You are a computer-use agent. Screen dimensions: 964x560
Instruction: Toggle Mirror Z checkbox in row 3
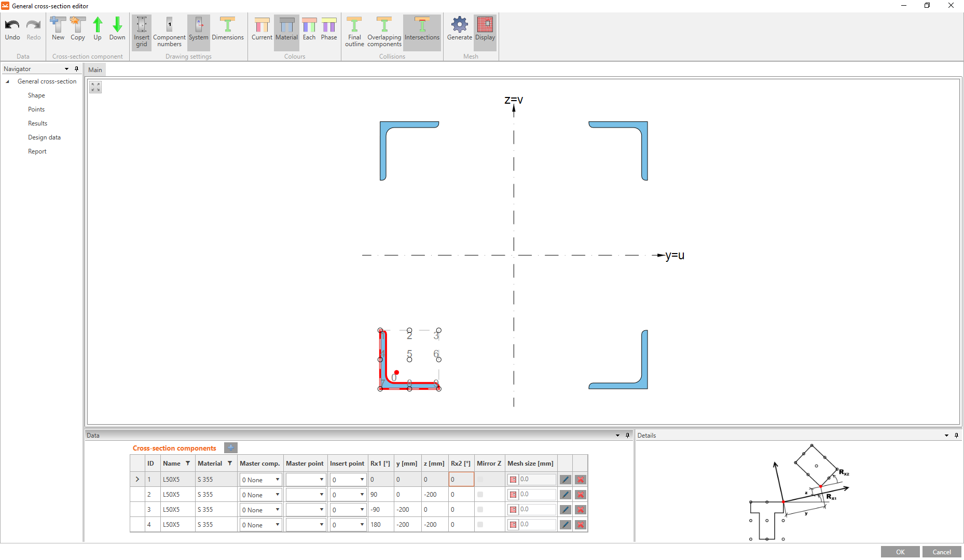click(480, 510)
